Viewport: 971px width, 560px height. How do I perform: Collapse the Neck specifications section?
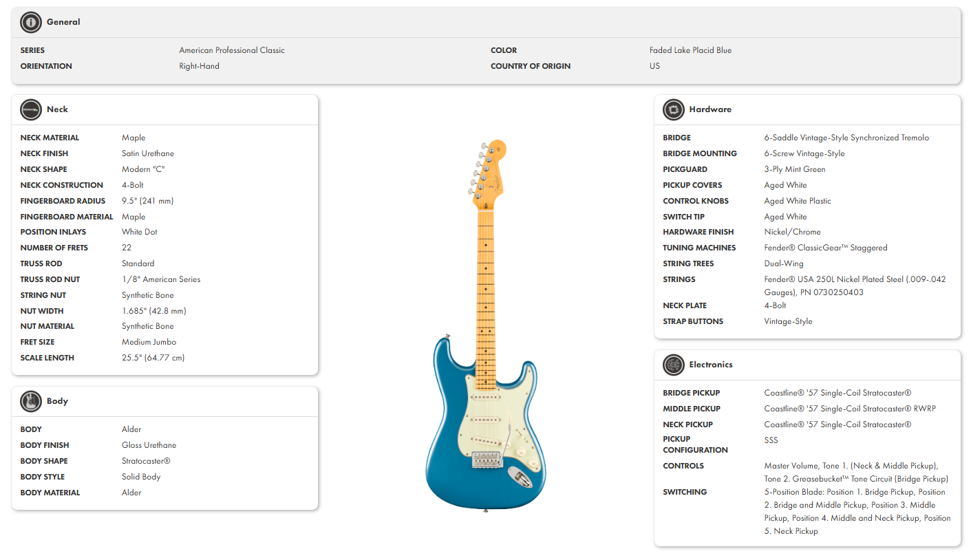pyautogui.click(x=58, y=109)
